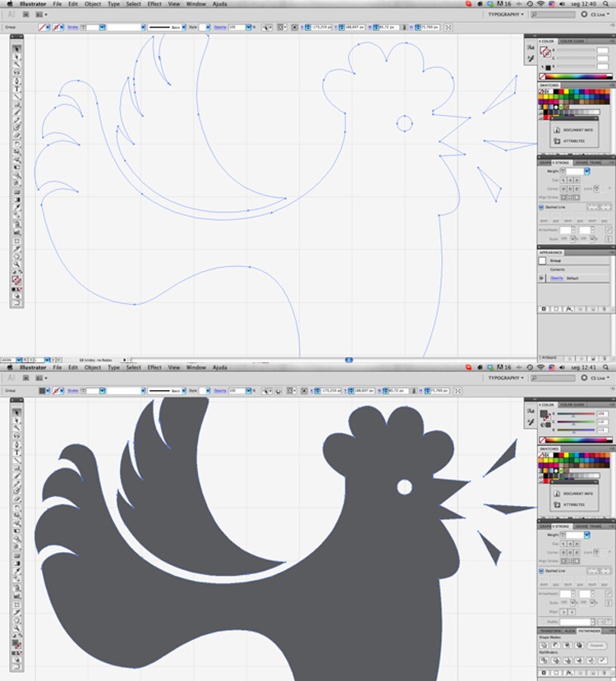
Task: Toggle the Dashed Line checkbox in the lower Stroke panel
Action: [x=541, y=571]
